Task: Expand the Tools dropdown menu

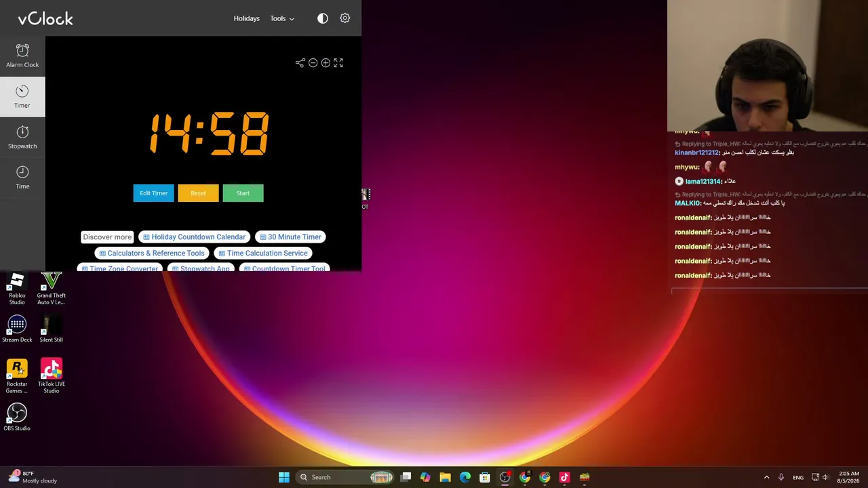Action: coord(282,18)
